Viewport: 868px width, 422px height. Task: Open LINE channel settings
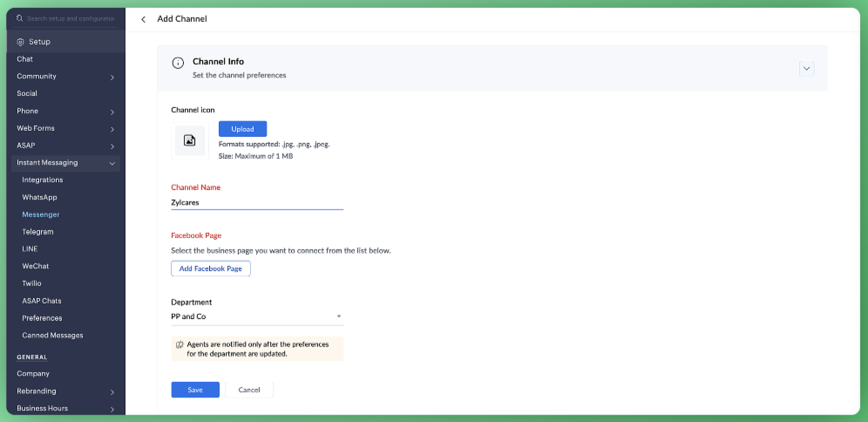[30, 248]
